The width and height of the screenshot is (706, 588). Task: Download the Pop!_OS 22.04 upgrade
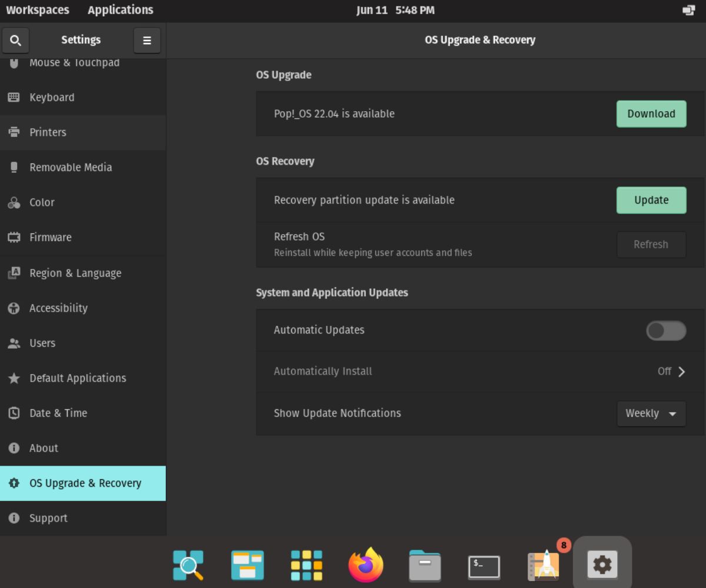coord(651,113)
